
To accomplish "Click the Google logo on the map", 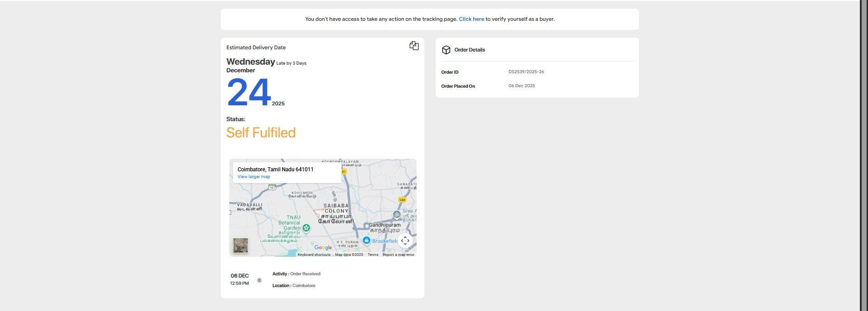I will coord(323,247).
